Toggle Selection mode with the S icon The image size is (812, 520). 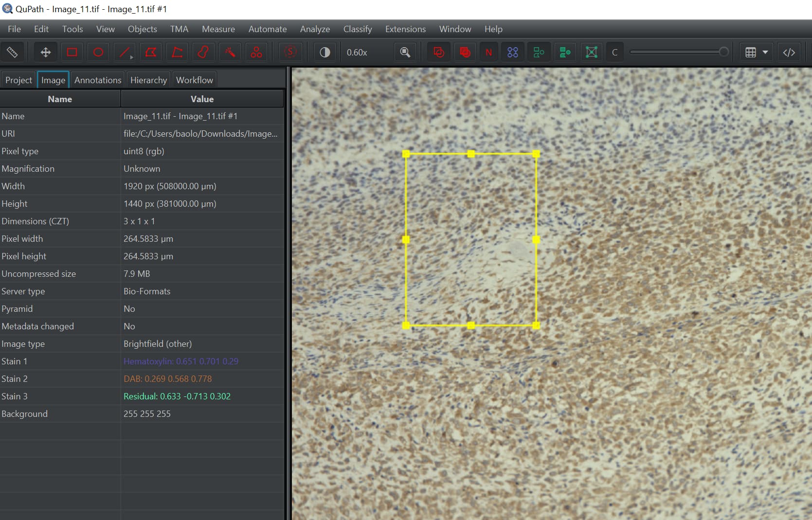pos(290,52)
